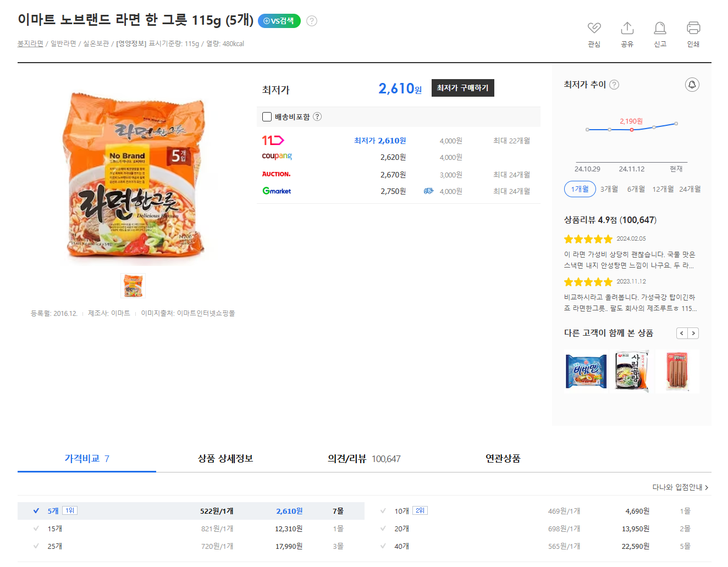Switch to the 의견/리뷰 tab
The height and width of the screenshot is (567, 728).
pyautogui.click(x=364, y=459)
